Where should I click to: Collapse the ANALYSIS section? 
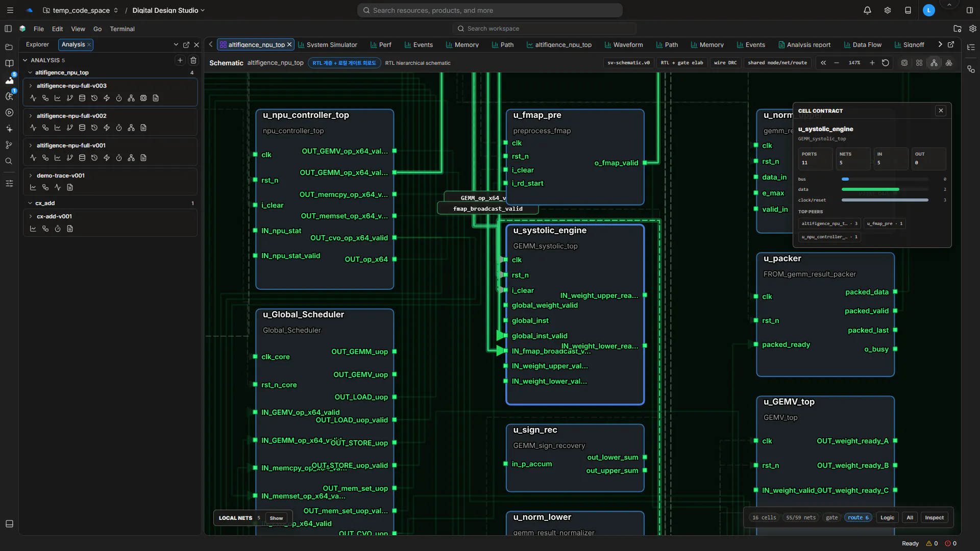[x=25, y=60]
